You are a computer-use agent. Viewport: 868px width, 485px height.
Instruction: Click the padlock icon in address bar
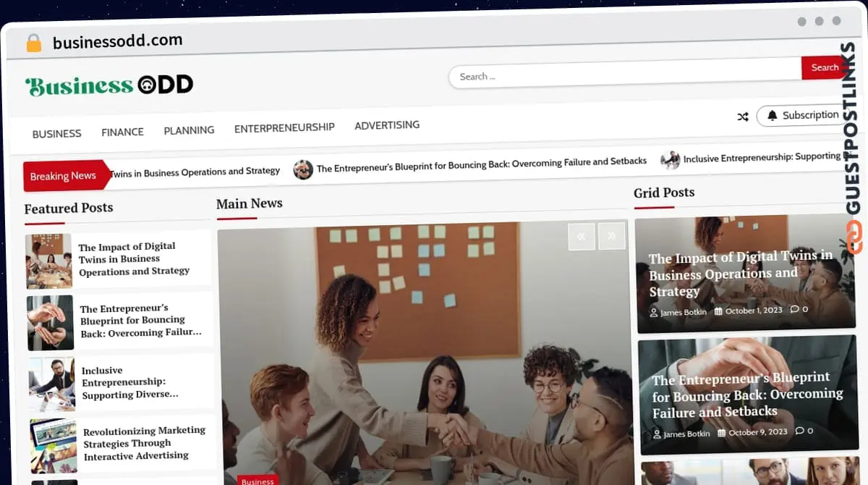(x=34, y=43)
